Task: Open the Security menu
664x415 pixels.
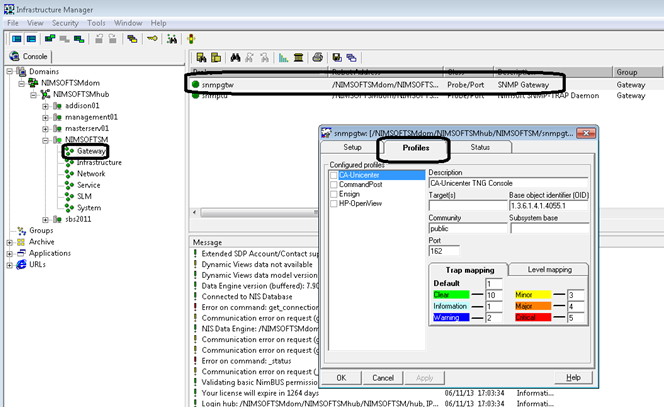Action: point(65,22)
